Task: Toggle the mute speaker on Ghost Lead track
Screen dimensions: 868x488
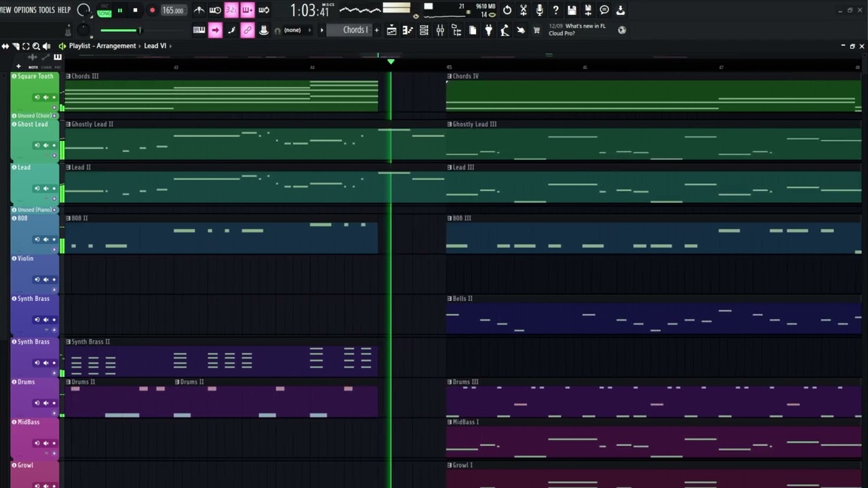Action: [45, 145]
